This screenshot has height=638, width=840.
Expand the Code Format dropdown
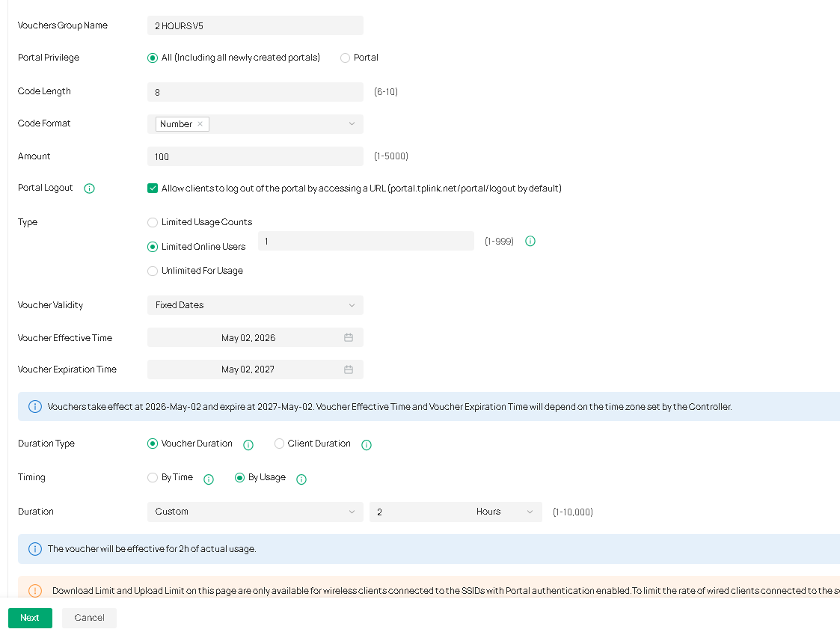(x=352, y=123)
